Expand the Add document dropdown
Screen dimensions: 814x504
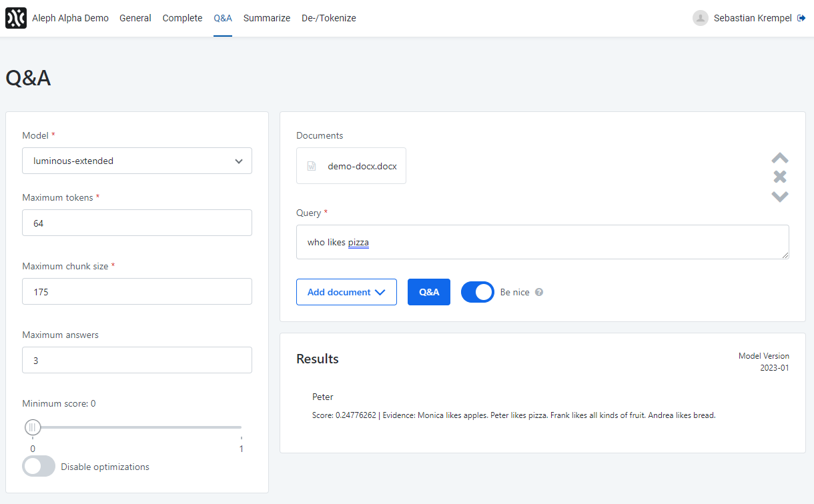[x=346, y=292]
